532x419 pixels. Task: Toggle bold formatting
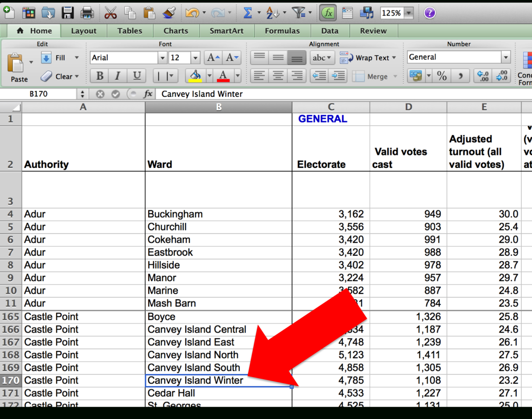[x=99, y=76]
